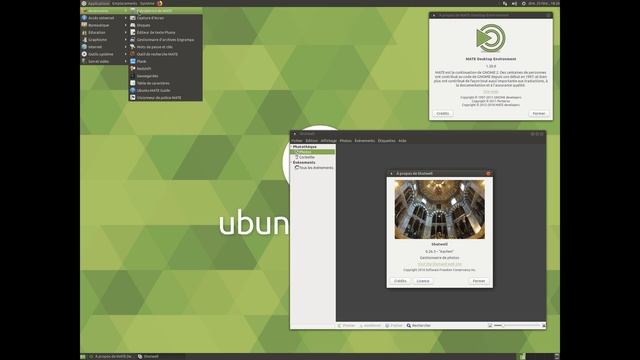Screen dimensions: 640x360
Task: Open Fichier menu in Shotwell
Action: point(297,141)
